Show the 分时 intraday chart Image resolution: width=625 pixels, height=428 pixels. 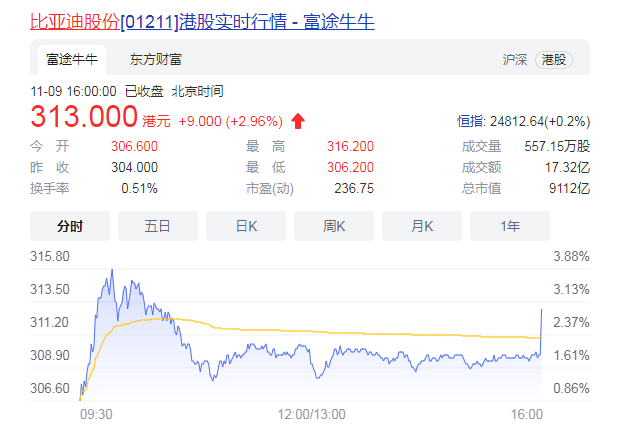pyautogui.click(x=70, y=226)
